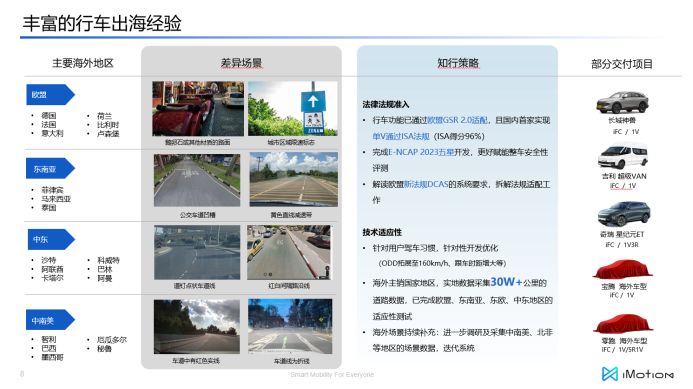Select the 欧盟 blue arrow label
This screenshot has width=693, height=389.
50,95
